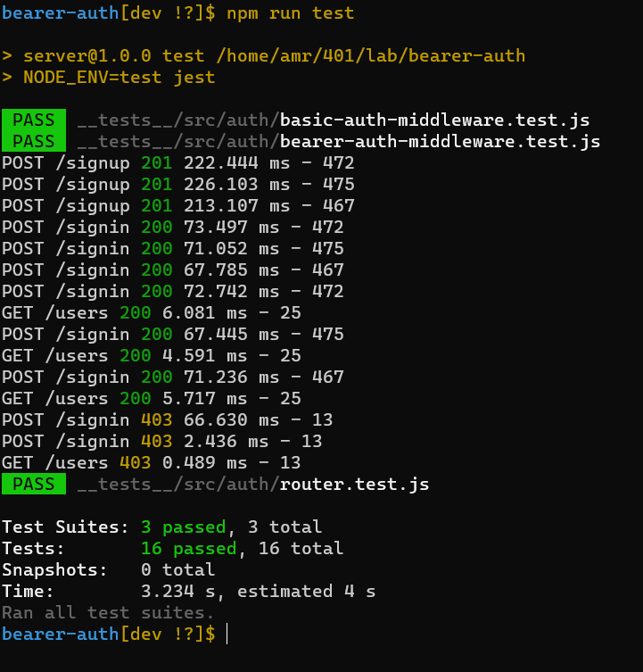Click the POST /signin 72.742 ms line
This screenshot has width=643, height=672.
[x=173, y=292]
